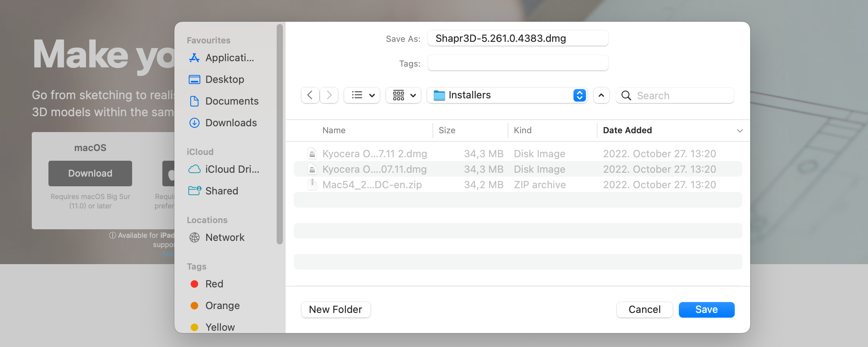Toggle sort direction arrow in Date Added header

tap(740, 131)
